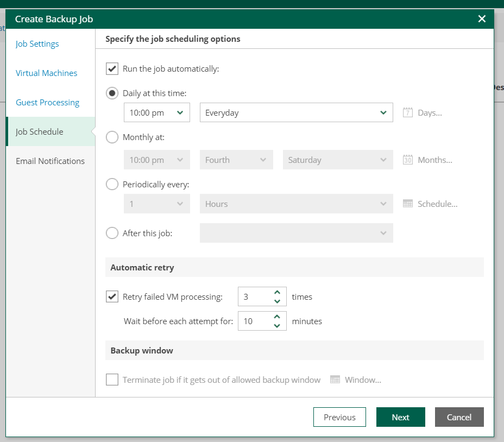Open the Days calendar icon
The height and width of the screenshot is (442, 504).
tap(407, 113)
